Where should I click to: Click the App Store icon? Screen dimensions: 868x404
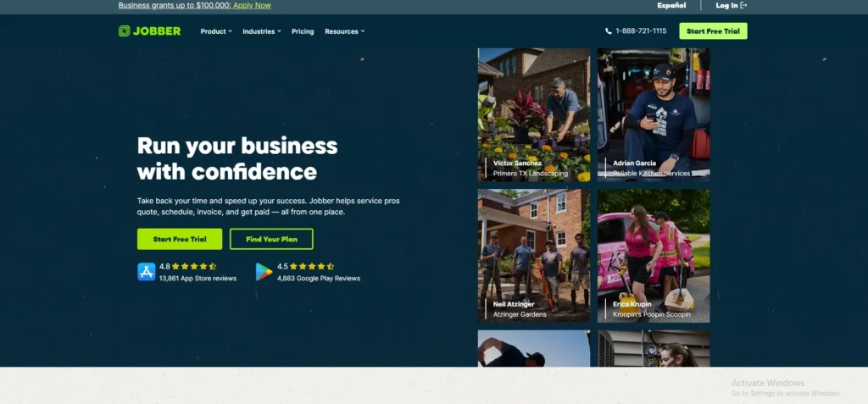pos(147,271)
